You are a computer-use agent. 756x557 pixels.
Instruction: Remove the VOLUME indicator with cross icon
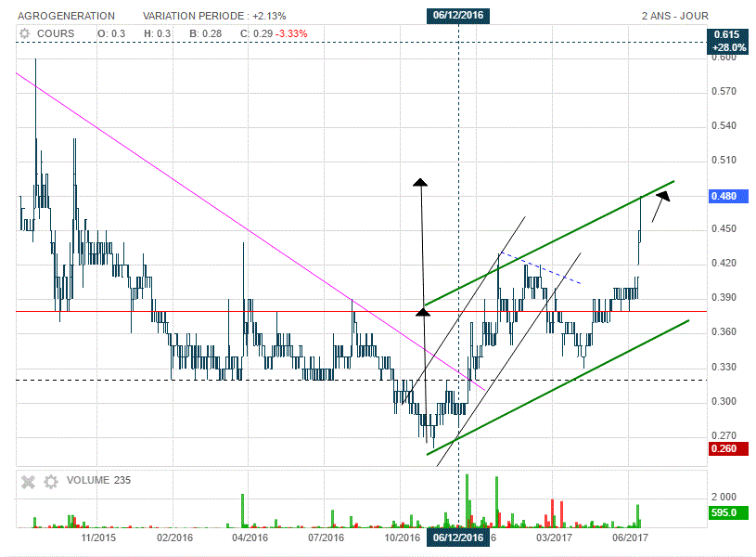tap(29, 481)
